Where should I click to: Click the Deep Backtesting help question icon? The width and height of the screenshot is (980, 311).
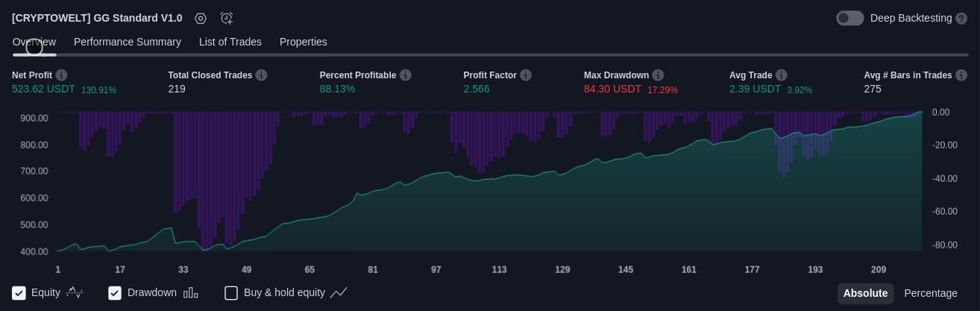pyautogui.click(x=961, y=19)
